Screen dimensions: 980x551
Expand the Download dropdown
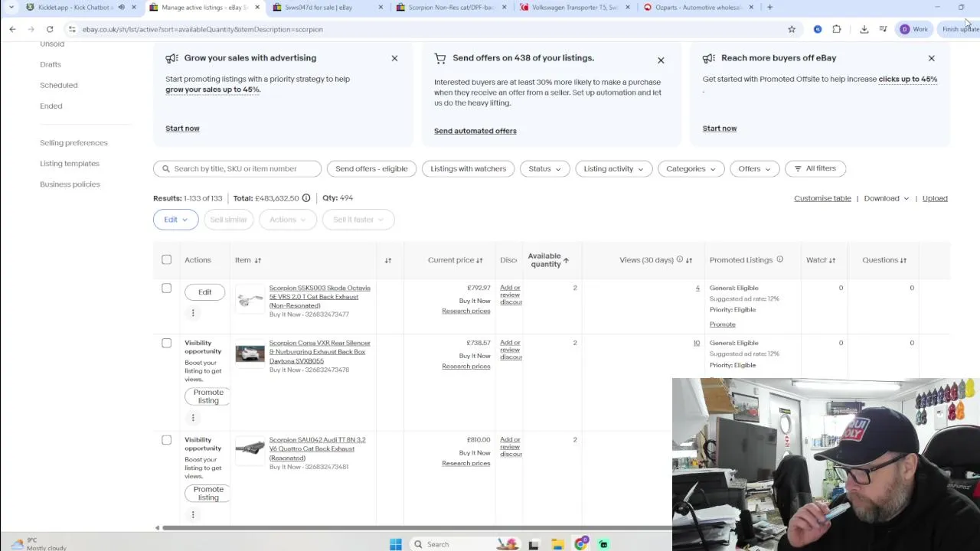pyautogui.click(x=886, y=198)
